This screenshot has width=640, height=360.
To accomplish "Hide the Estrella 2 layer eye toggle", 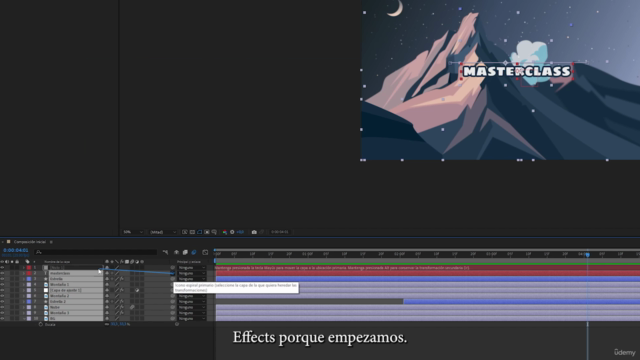I will 2,301.
